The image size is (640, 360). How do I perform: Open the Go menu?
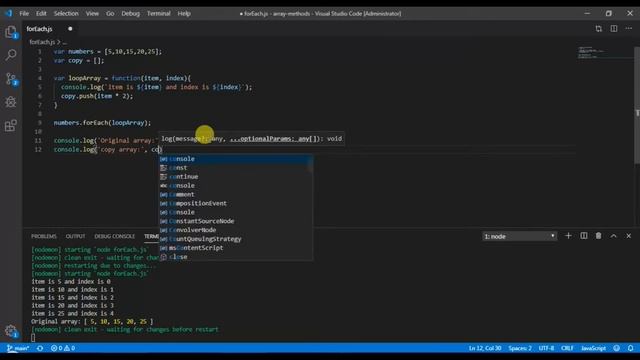point(110,13)
